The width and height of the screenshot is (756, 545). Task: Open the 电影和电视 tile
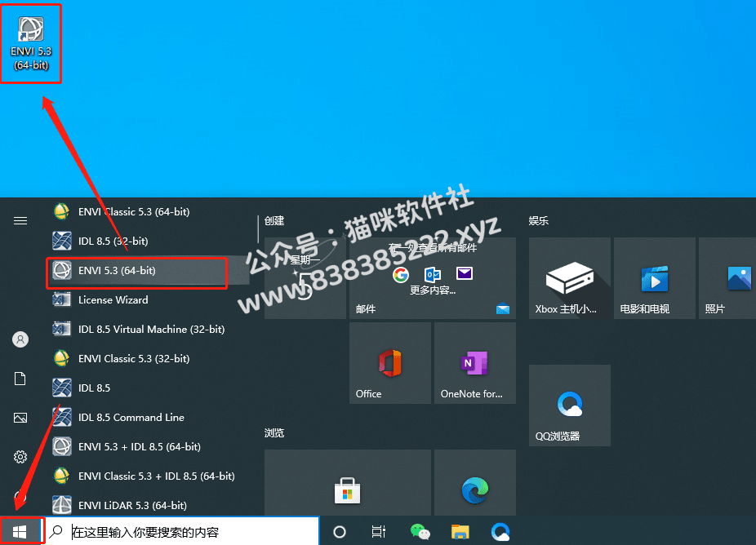point(654,278)
